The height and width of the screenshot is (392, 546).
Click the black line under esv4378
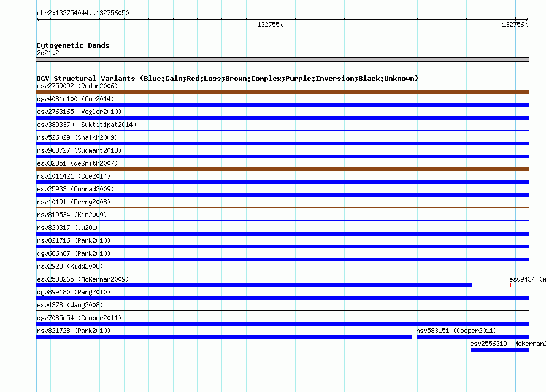(x=282, y=310)
